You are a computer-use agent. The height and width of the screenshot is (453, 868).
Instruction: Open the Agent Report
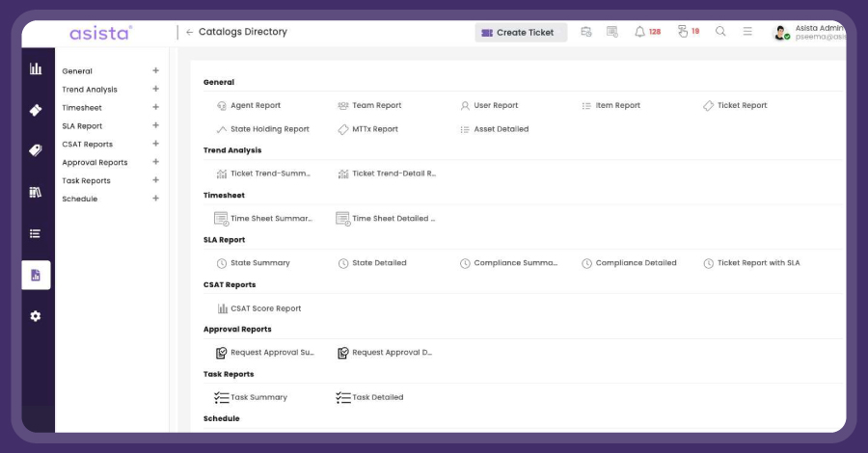249,105
